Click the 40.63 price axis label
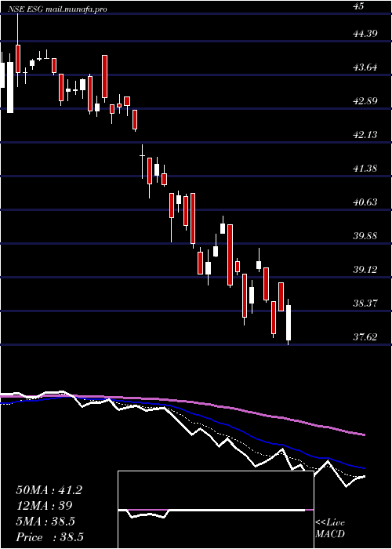The image size is (392, 549). (365, 202)
